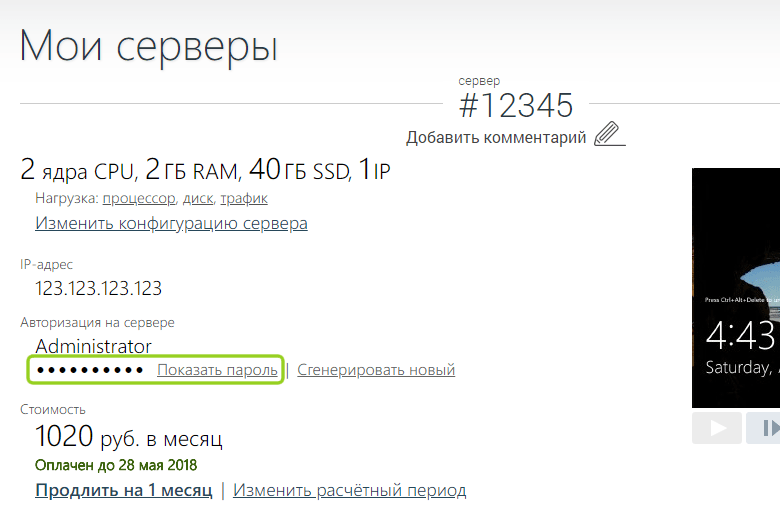Viewport: 780px width, 521px height.
Task: Click server number #12345 heading
Action: pyautogui.click(x=516, y=105)
